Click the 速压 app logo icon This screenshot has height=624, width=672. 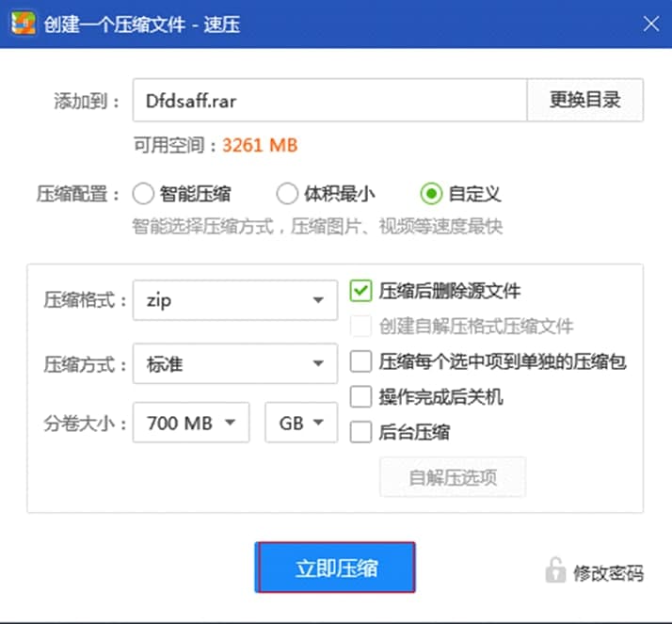24,24
